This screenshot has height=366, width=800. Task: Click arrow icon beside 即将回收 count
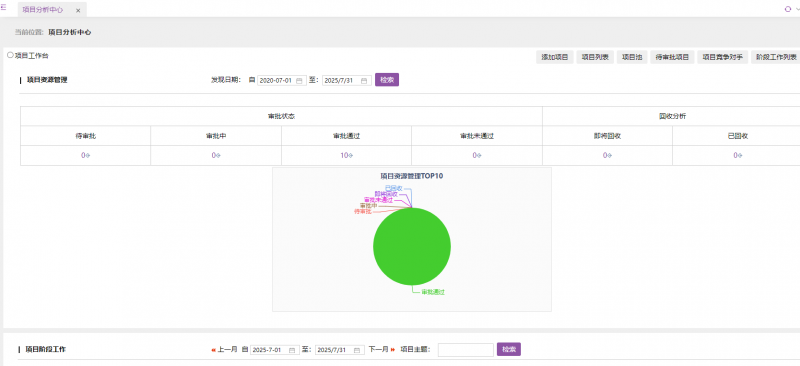coord(610,156)
